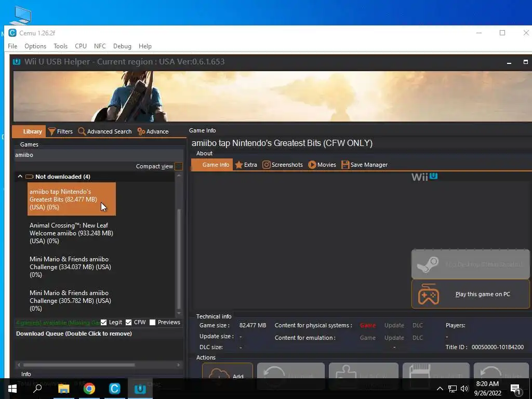This screenshot has width=532, height=399.
Task: Click the volume speaker tray icon
Action: tap(464, 389)
